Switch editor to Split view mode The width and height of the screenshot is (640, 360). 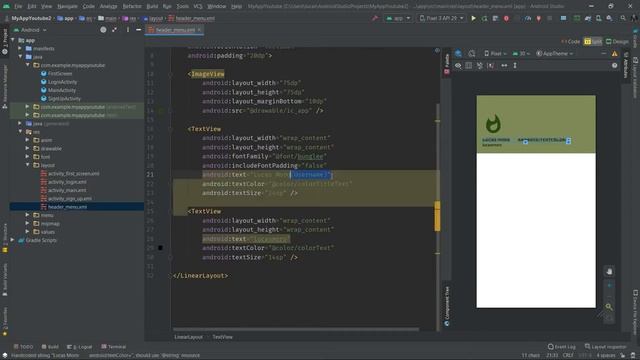593,42
